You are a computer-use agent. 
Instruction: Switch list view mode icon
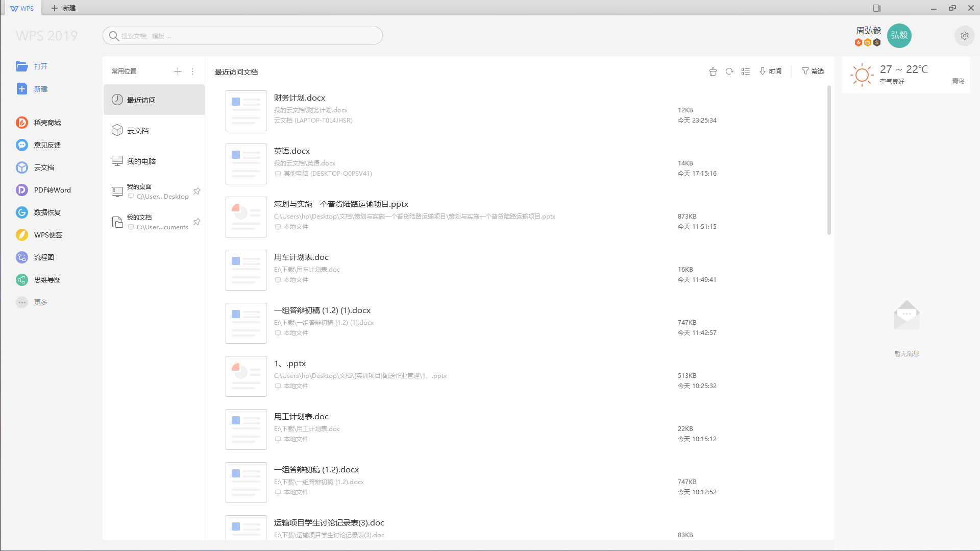[746, 71]
